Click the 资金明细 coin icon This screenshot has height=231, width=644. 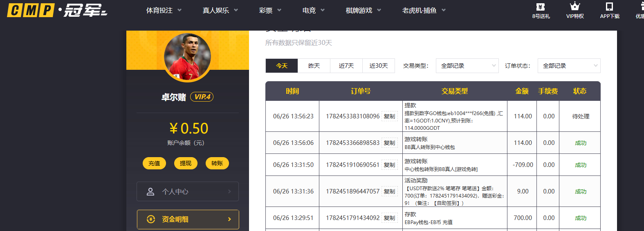(151, 219)
